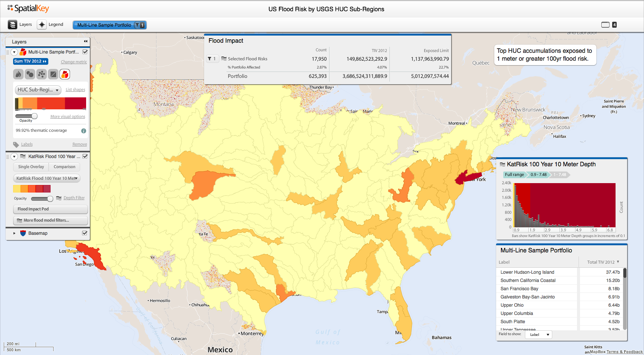Expand the Basemap layer section

pyautogui.click(x=14, y=233)
